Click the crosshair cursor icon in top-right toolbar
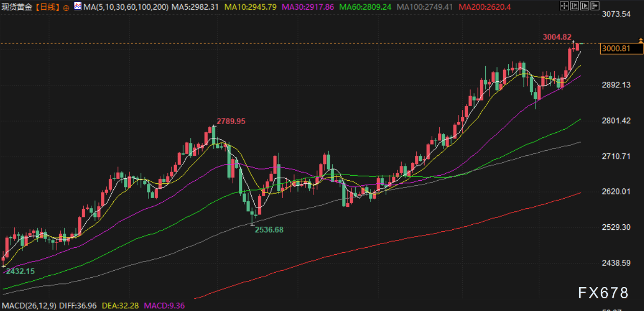 point(563,6)
